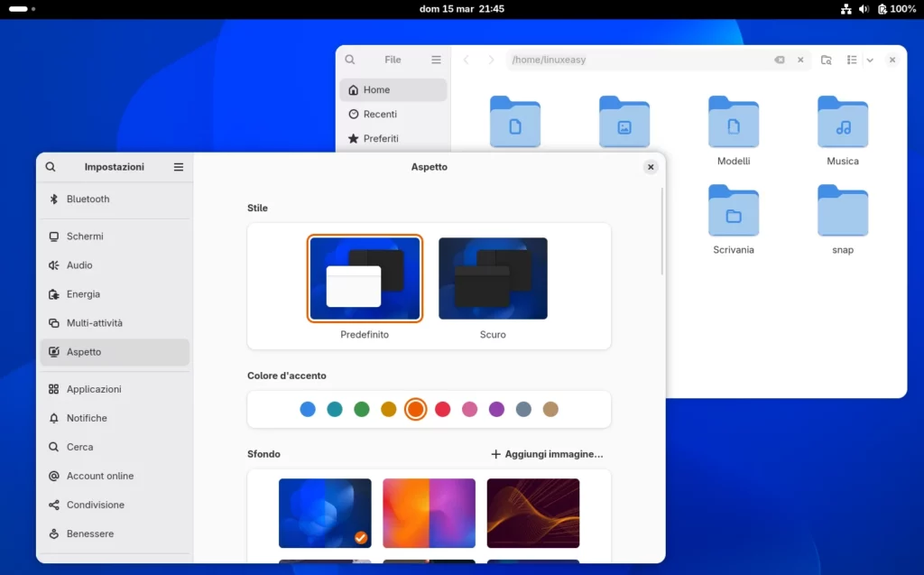Pick the green accent color swatch
This screenshot has height=575, width=924.
click(361, 409)
